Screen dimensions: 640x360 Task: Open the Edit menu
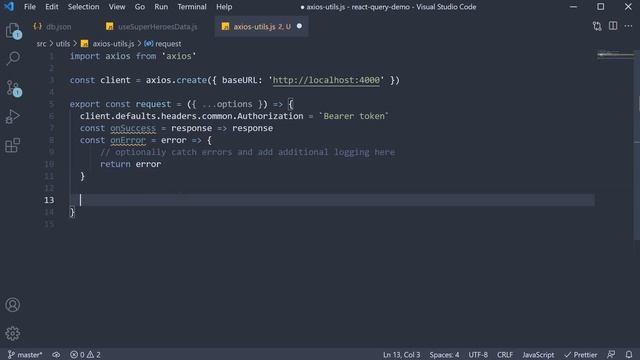coord(52,7)
